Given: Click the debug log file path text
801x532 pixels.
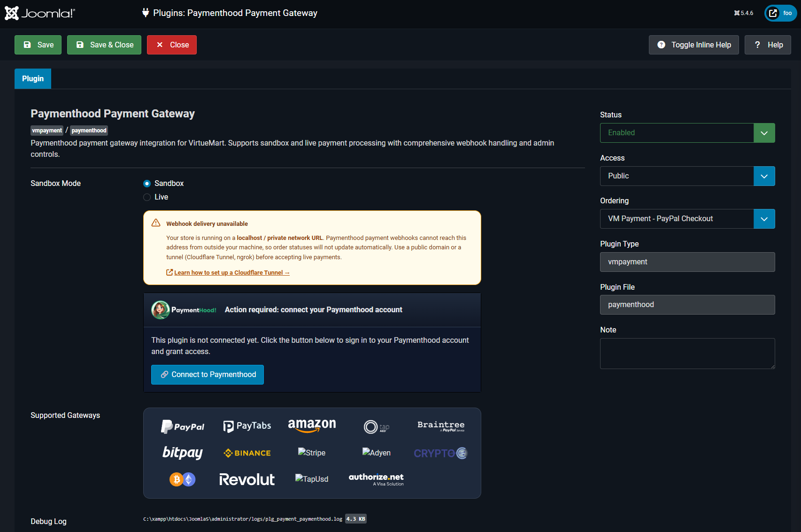Looking at the screenshot, I should click(243, 519).
